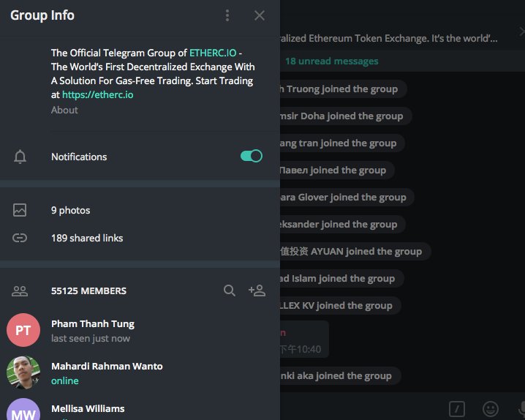Click the Notifications bell icon
The width and height of the screenshot is (525, 420).
tap(20, 157)
